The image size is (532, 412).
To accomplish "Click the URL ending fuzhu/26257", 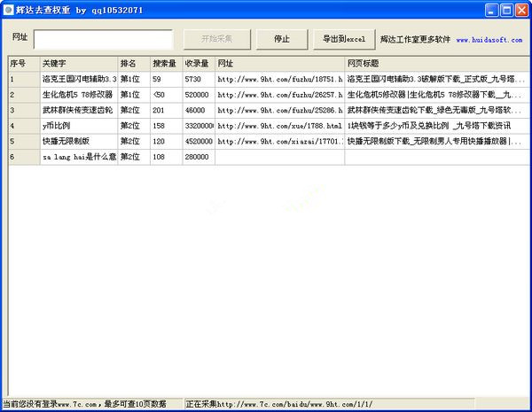I will (280, 95).
